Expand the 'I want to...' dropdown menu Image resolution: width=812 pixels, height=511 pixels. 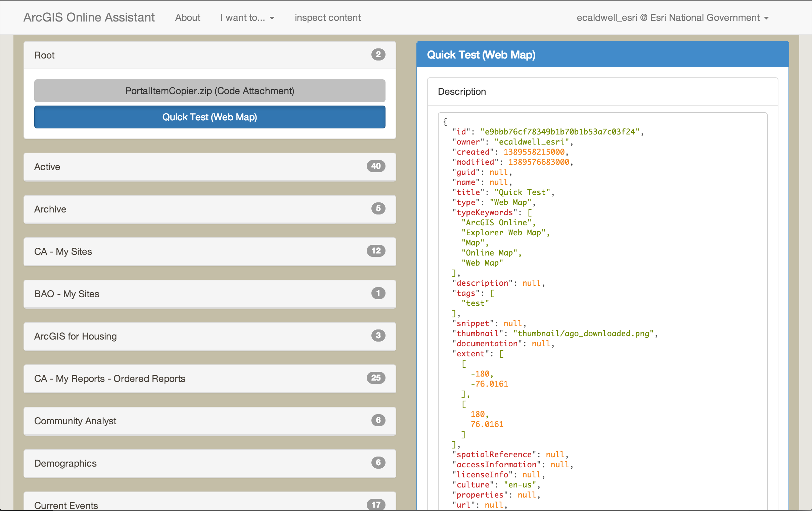pos(247,17)
